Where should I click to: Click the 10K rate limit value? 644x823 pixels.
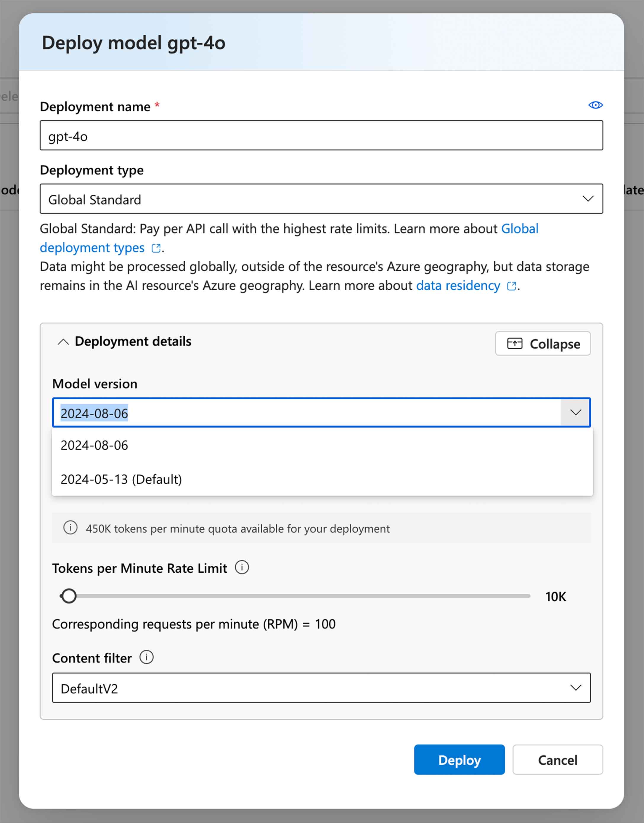pos(556,597)
